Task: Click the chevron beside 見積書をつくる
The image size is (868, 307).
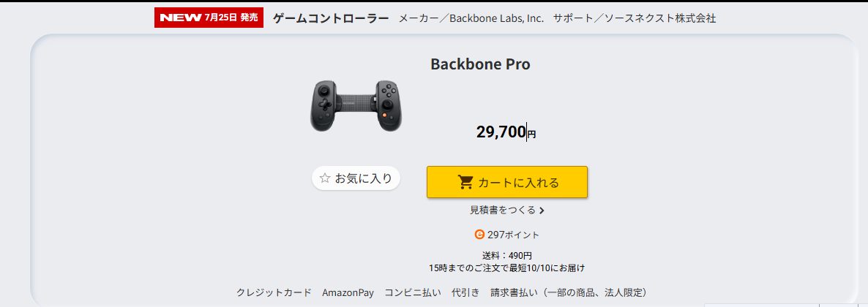Action: point(542,211)
